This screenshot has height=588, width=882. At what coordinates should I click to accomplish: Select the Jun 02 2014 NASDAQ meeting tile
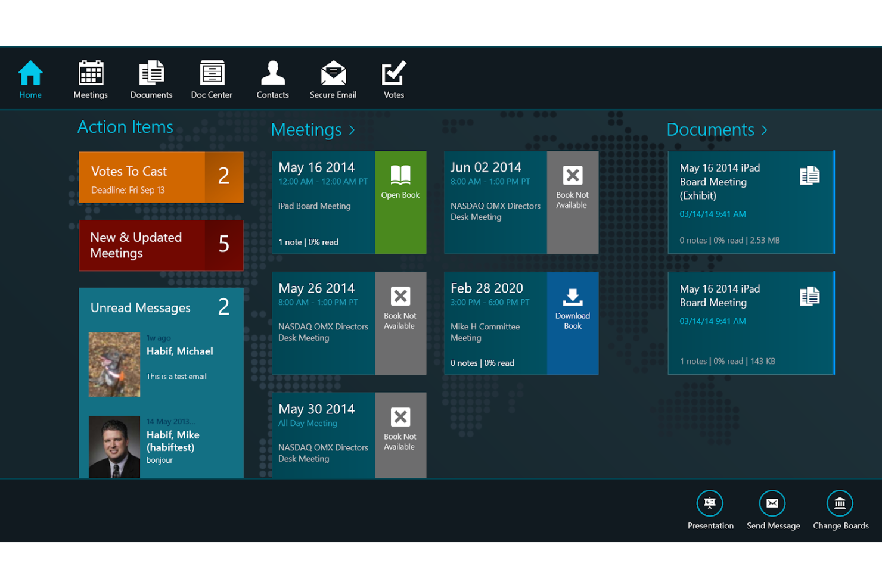[x=495, y=203]
